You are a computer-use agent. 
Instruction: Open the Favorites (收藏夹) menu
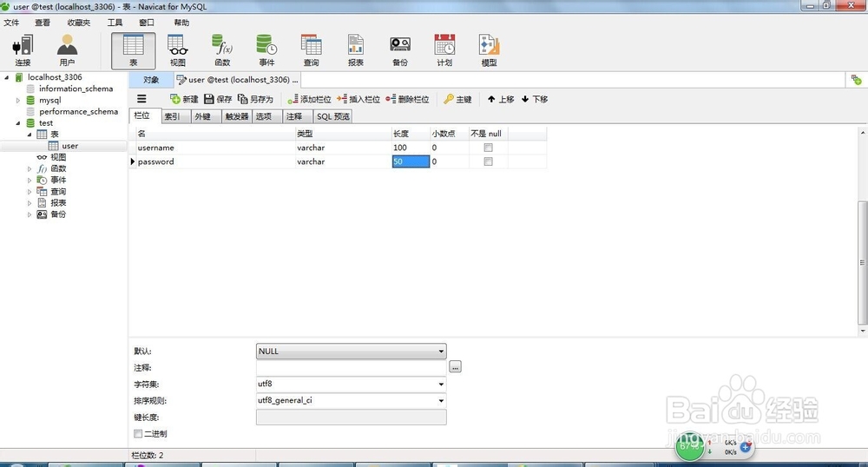click(79, 23)
